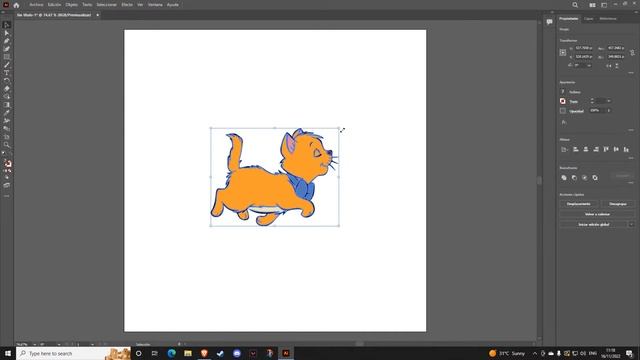Click the Iniciar edición global button
Screen dimensions: 640x360
[x=594, y=224]
